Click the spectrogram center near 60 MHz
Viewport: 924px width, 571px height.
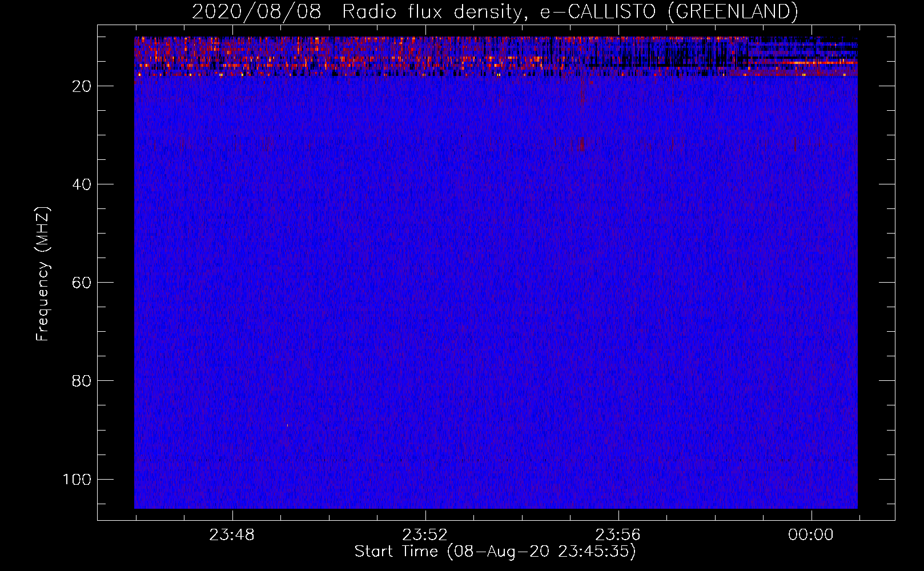click(x=496, y=283)
